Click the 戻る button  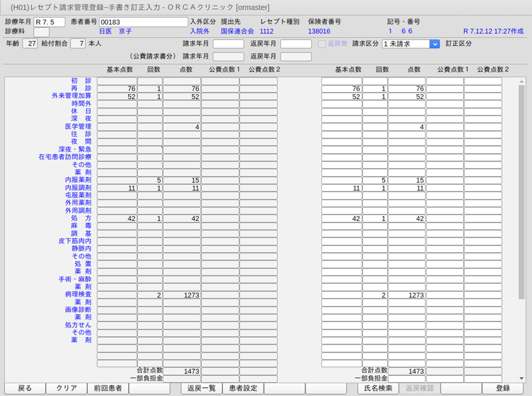pyautogui.click(x=25, y=389)
